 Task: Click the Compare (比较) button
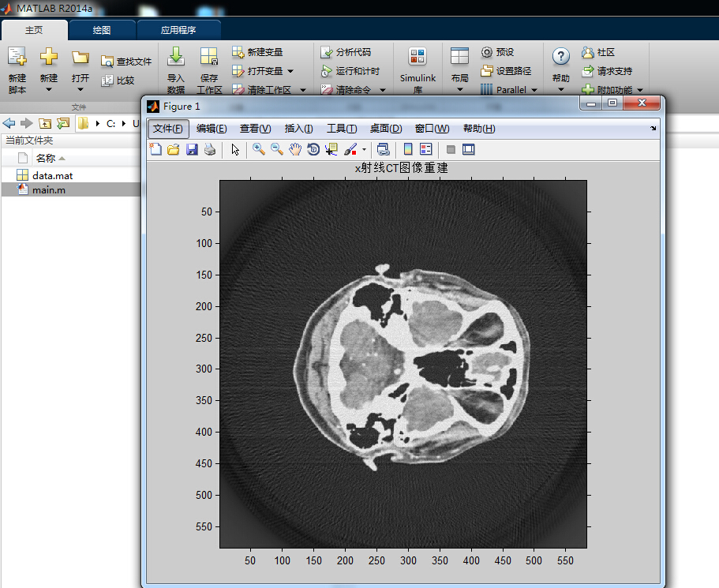118,81
